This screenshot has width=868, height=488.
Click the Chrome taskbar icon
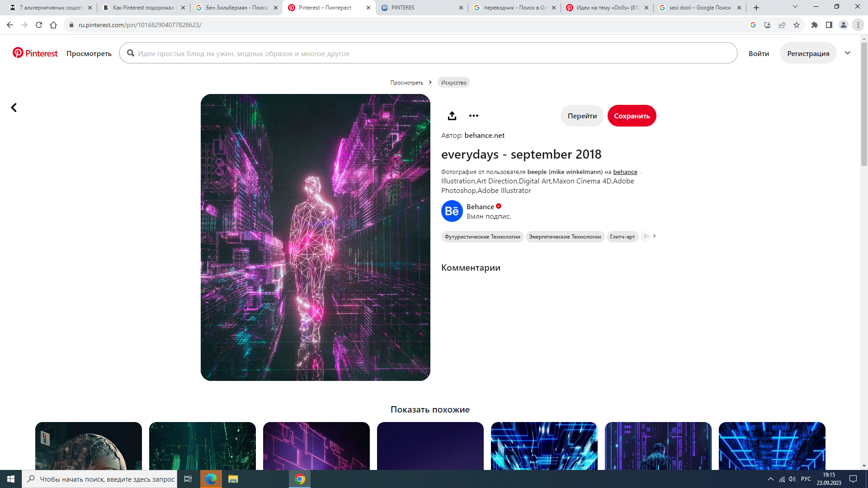pos(300,479)
